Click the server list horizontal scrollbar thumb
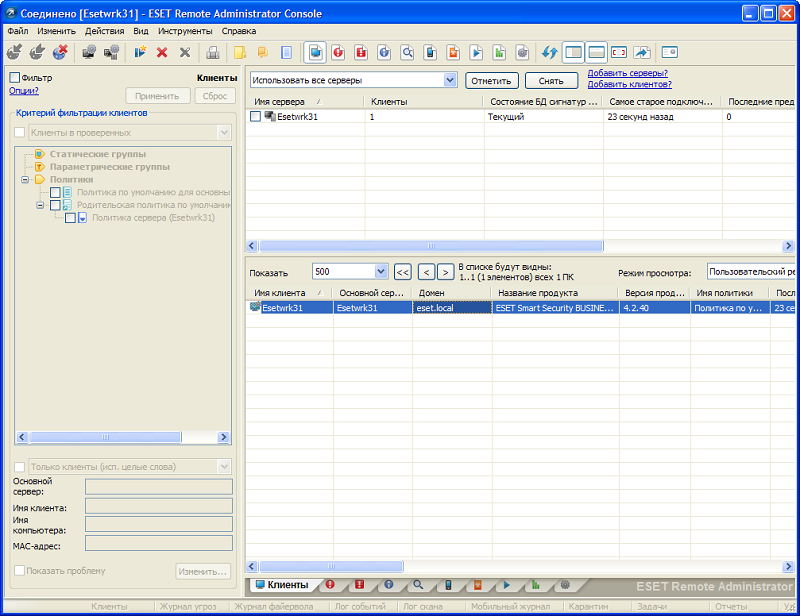Viewport: 800px width, 616px height. coord(431,246)
